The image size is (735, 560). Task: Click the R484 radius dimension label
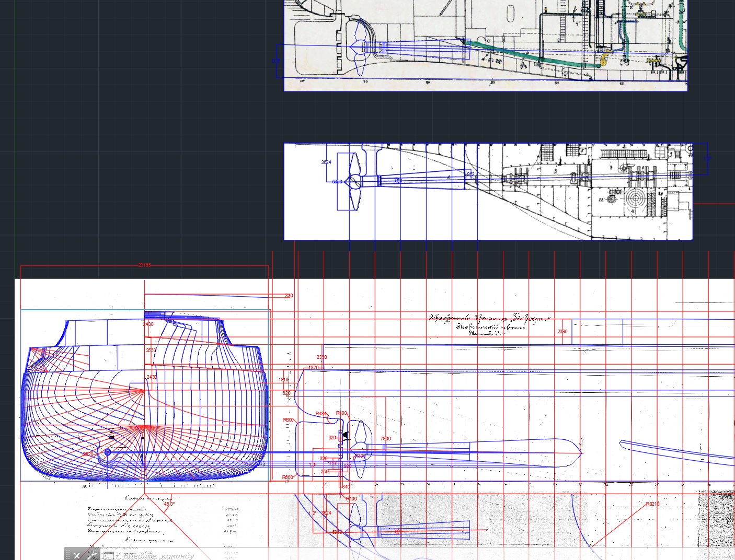321,414
